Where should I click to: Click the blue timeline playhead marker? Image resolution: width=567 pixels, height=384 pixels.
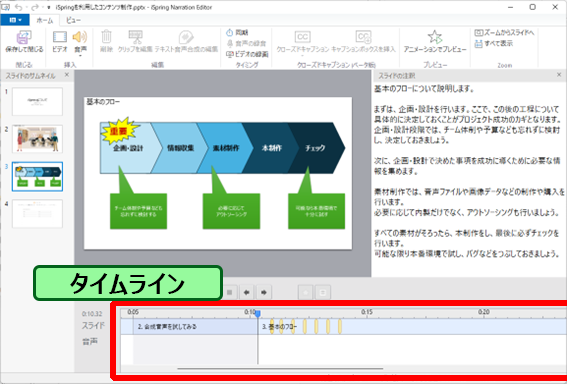click(258, 313)
